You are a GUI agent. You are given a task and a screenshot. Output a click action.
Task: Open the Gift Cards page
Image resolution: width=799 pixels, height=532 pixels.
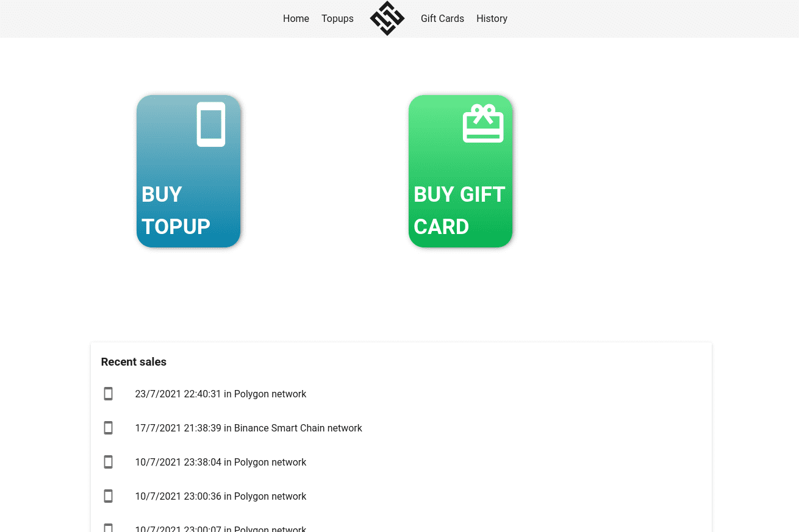coord(442,18)
